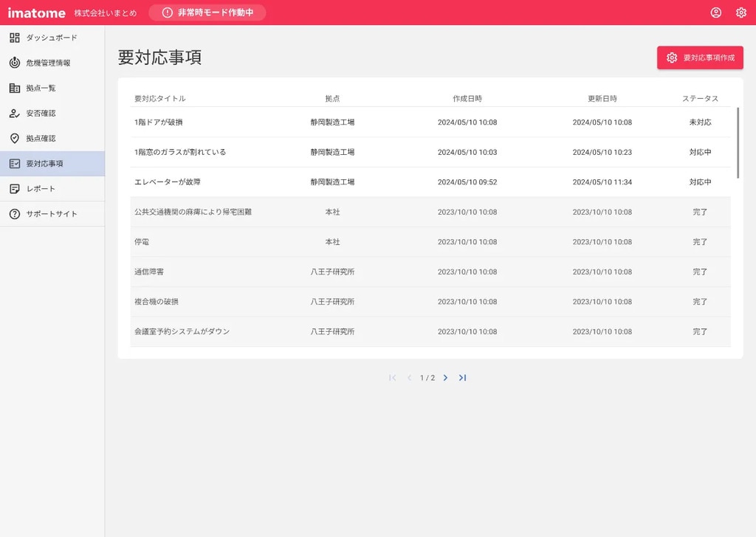Click the site list building icon
Image resolution: width=756 pixels, height=537 pixels.
coord(15,88)
